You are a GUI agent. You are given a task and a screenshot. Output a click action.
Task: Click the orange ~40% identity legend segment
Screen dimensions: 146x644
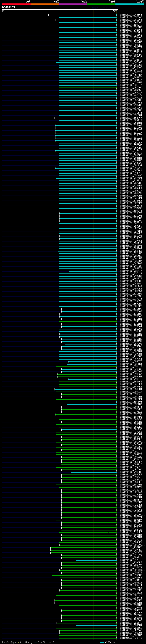coord(45,4)
